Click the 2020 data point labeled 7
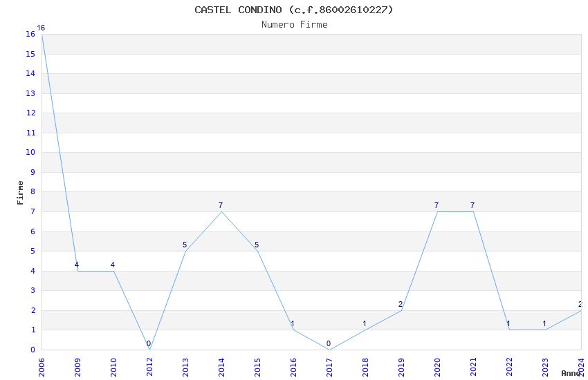Image resolution: width=588 pixels, height=380 pixels. (437, 205)
